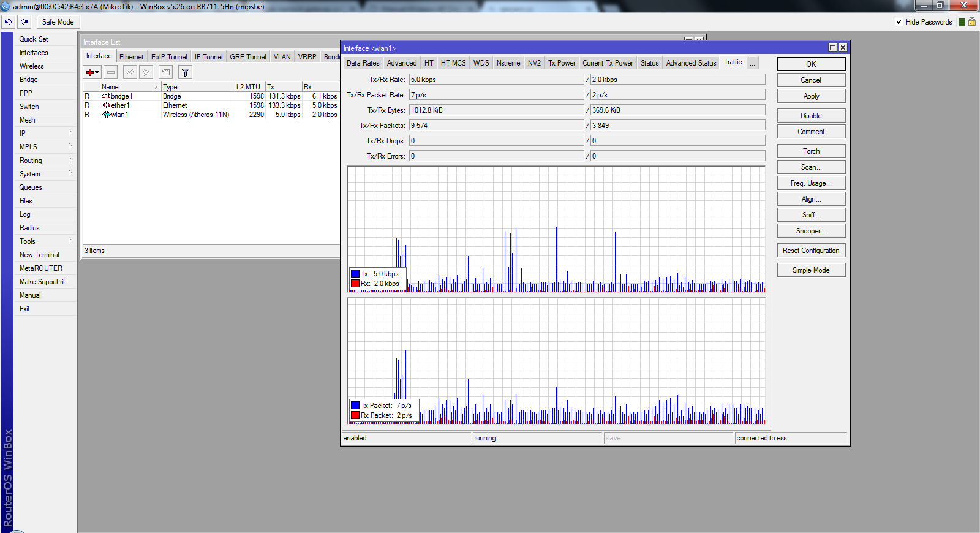The image size is (980, 533).
Task: Click the Reset Configuration button
Action: point(811,251)
